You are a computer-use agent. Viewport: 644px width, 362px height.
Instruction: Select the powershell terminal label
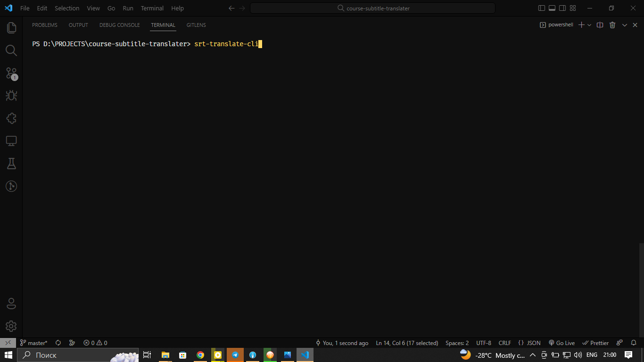tap(556, 25)
